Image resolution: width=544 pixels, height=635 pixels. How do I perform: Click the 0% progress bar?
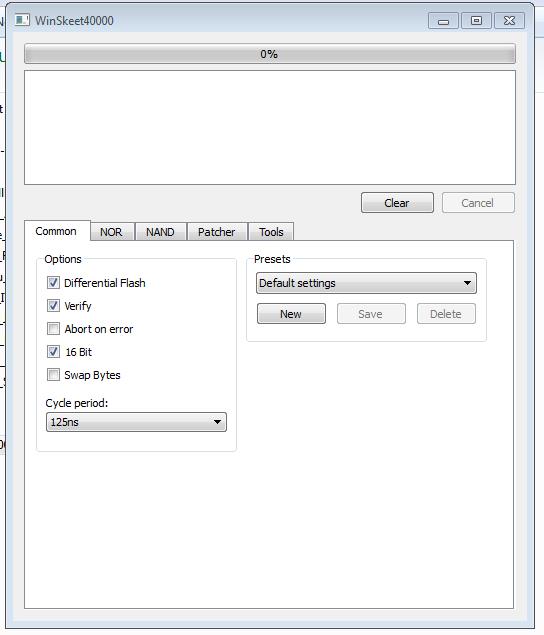point(270,54)
